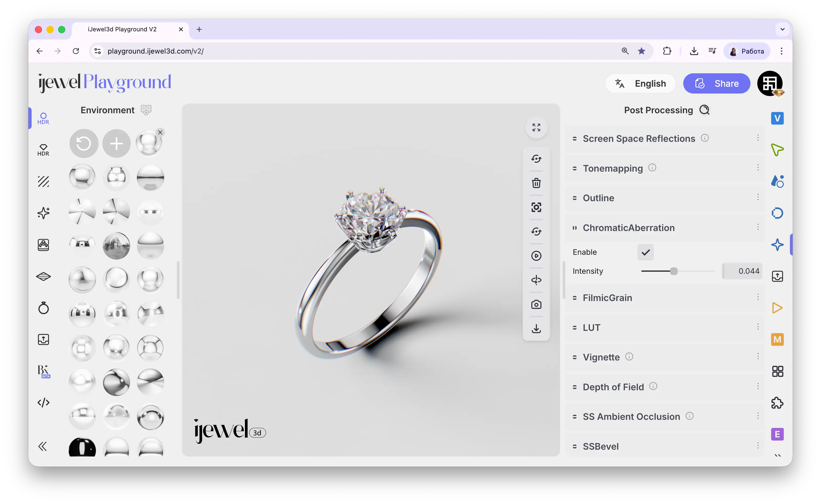
Task: Open the user profile avatar
Action: click(x=770, y=83)
